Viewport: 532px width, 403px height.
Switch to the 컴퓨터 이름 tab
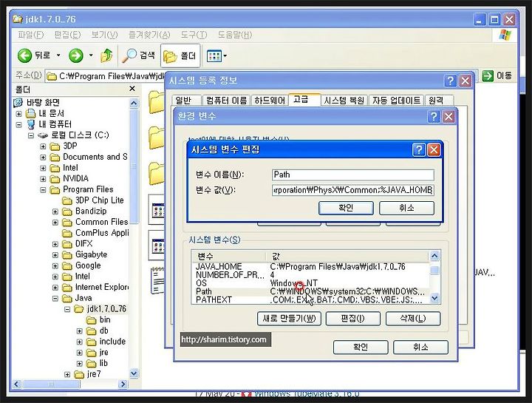pos(226,101)
